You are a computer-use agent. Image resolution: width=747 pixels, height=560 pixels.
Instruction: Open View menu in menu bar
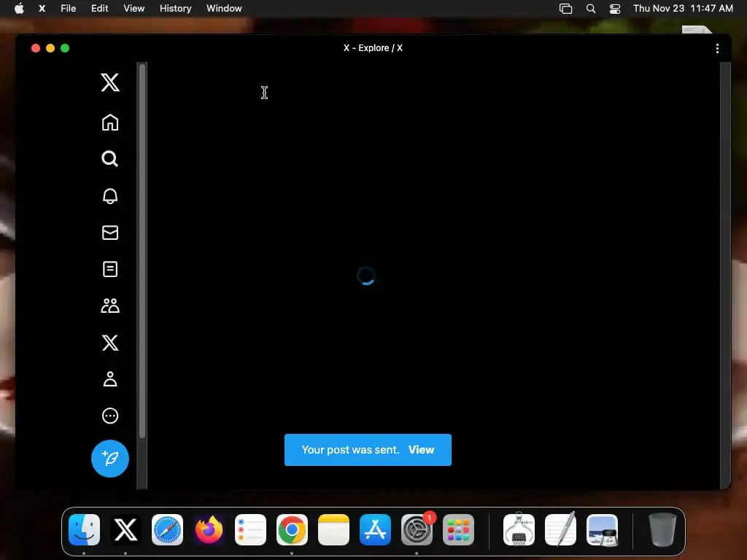134,8
